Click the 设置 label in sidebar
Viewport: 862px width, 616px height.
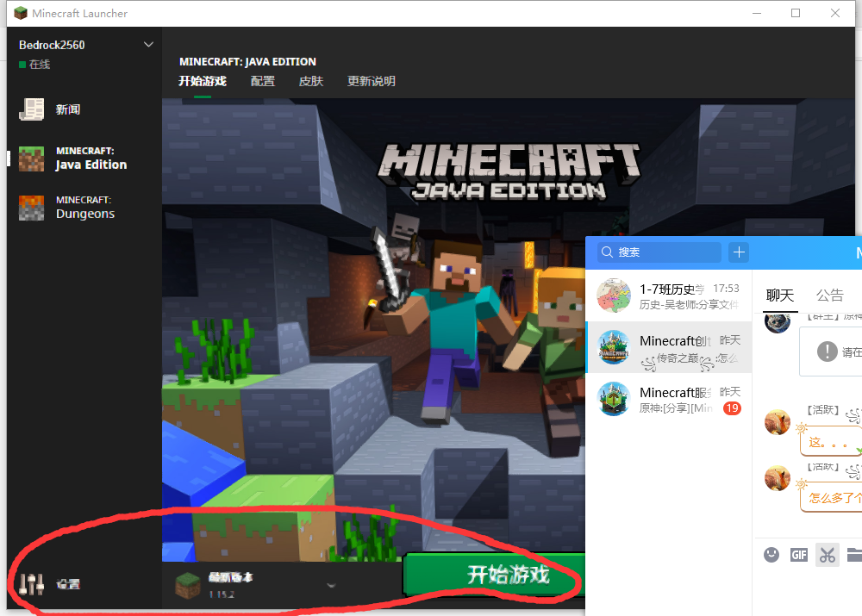68,584
